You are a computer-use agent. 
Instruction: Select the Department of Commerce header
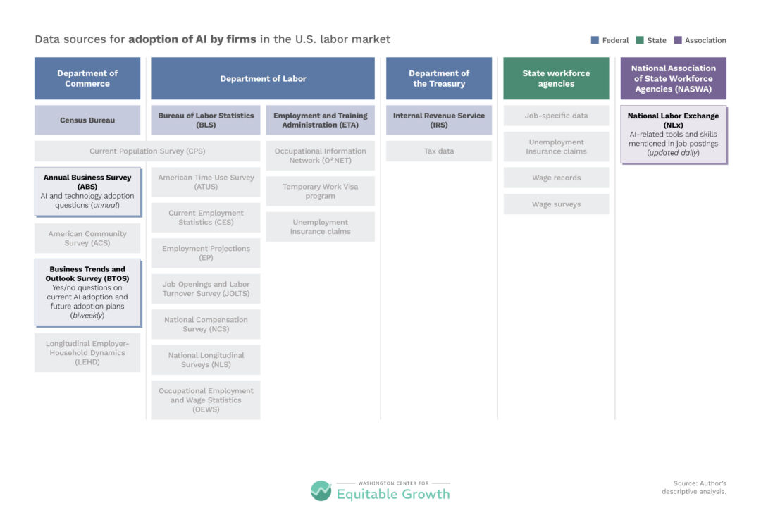87,78
